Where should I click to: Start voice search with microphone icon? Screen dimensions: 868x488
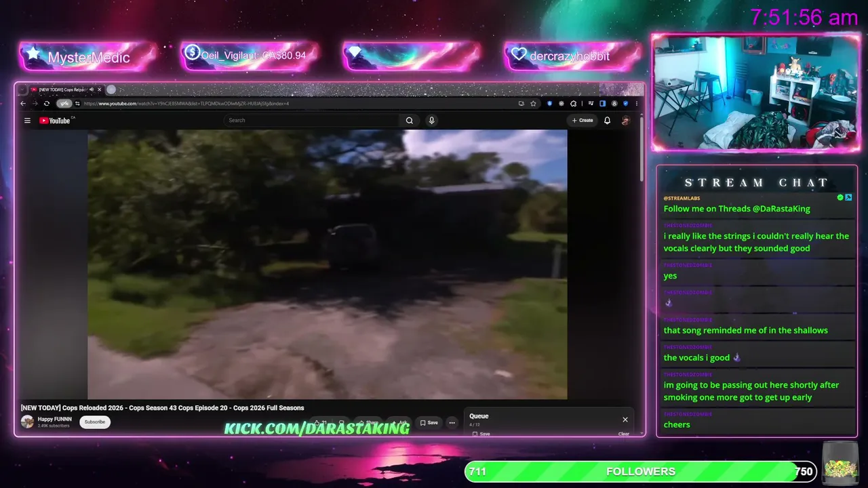[x=431, y=121]
